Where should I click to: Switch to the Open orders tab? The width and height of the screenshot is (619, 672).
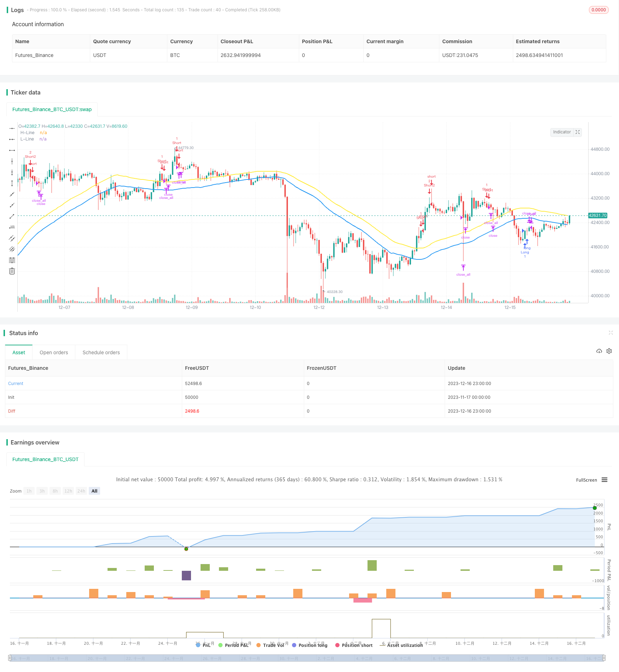pos(54,352)
